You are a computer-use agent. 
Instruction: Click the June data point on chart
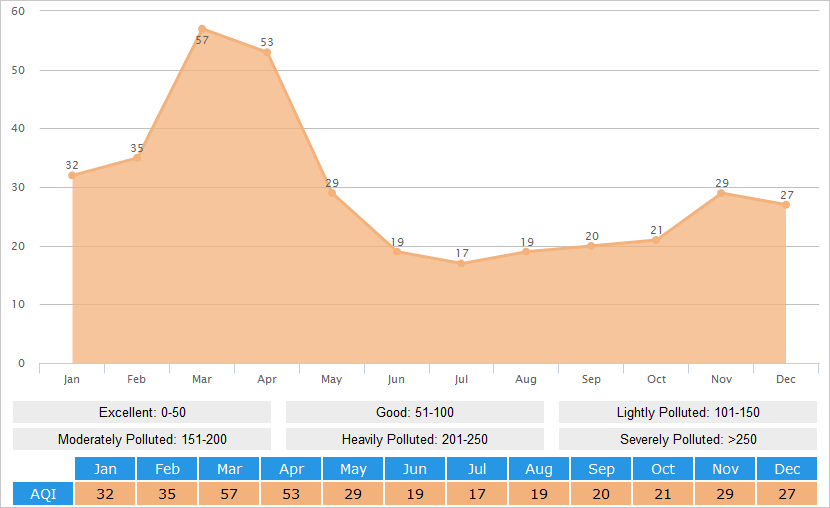pyautogui.click(x=396, y=251)
